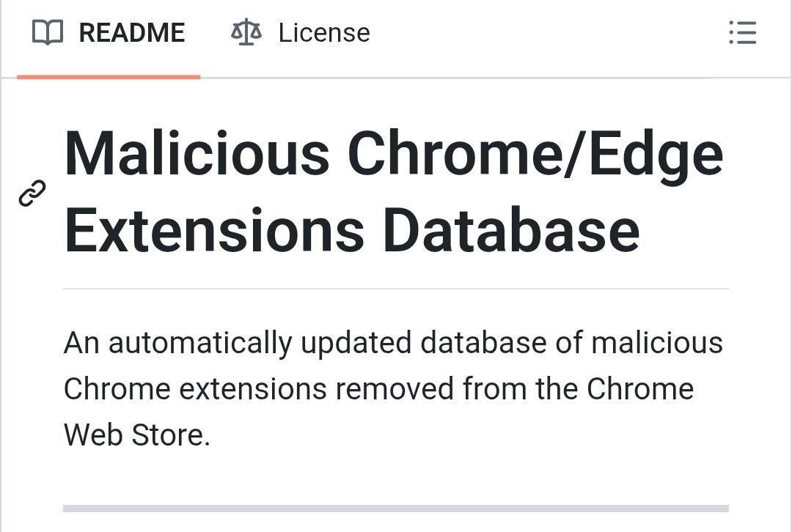Click the thin divider line under the heading
The image size is (792, 532).
click(x=396, y=289)
